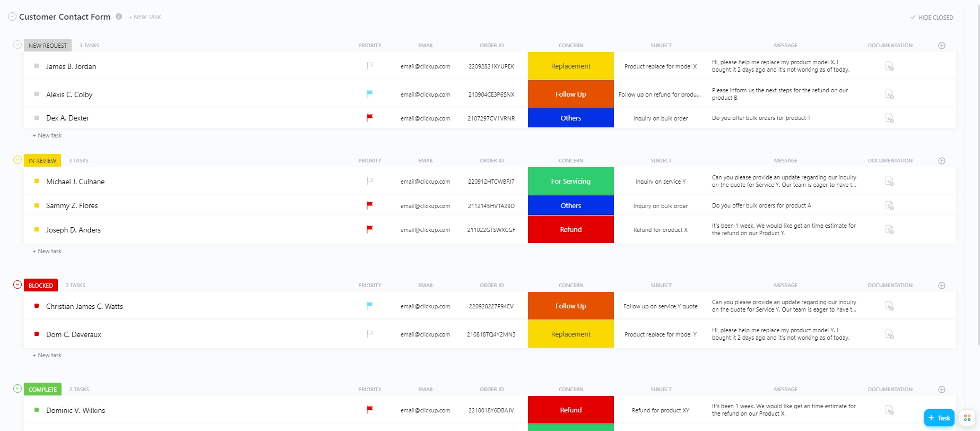Click the blue + Task button
Screen dimensions: 980x431
pyautogui.click(x=939, y=418)
